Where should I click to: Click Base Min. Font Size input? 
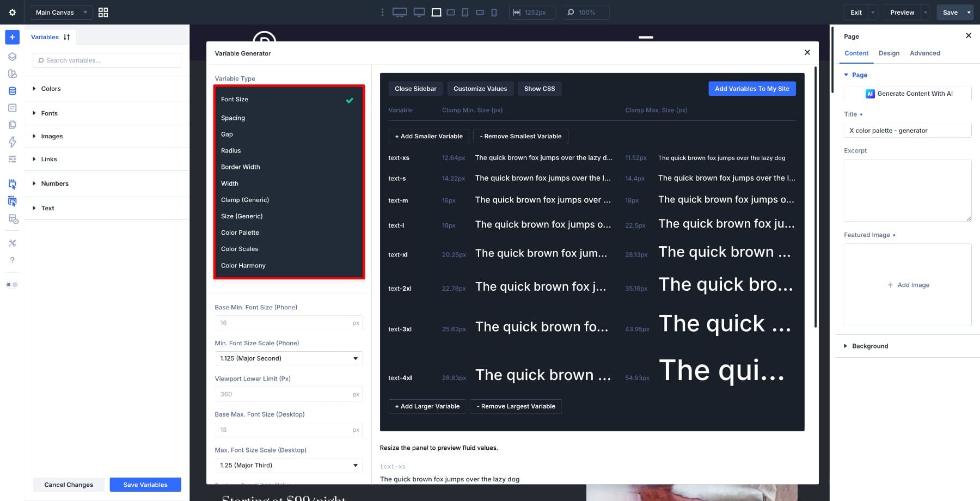[x=289, y=323]
